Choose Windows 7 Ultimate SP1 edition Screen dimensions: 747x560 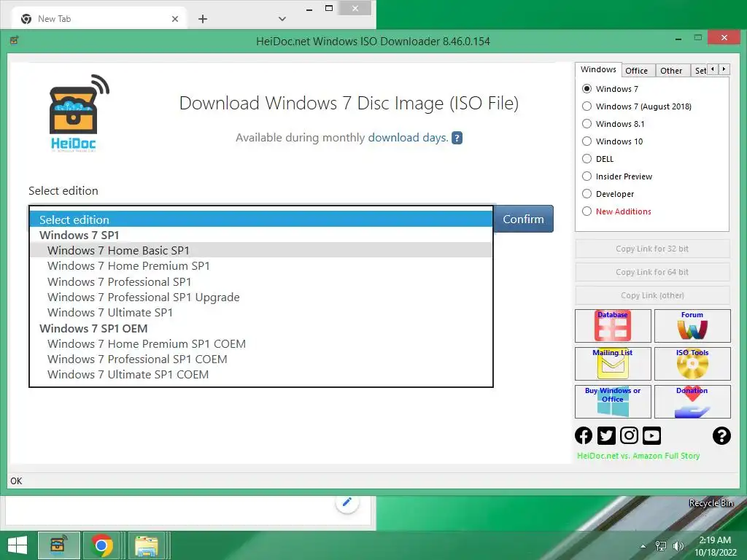(261, 312)
